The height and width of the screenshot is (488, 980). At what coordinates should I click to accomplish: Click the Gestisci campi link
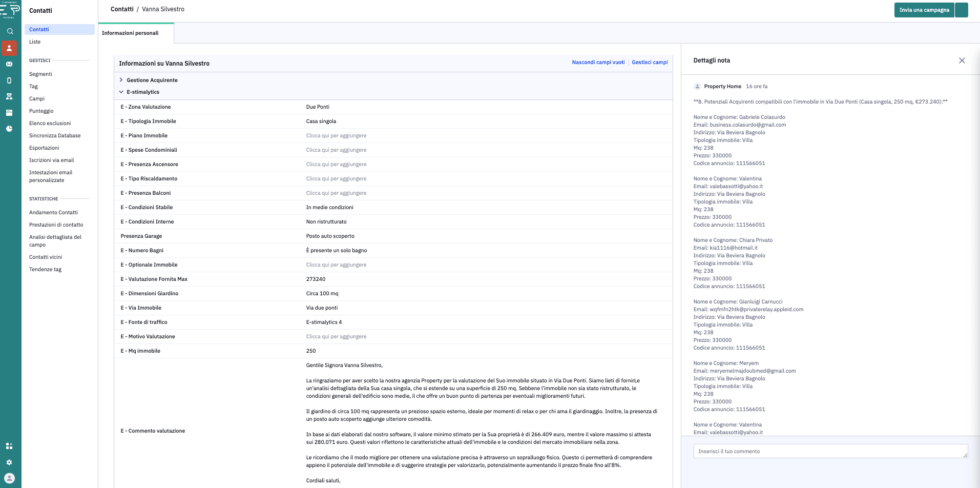pos(650,63)
